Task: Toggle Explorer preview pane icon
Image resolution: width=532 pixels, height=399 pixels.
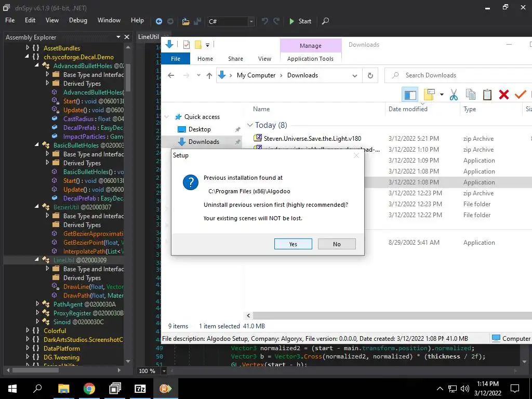Action: (410, 95)
